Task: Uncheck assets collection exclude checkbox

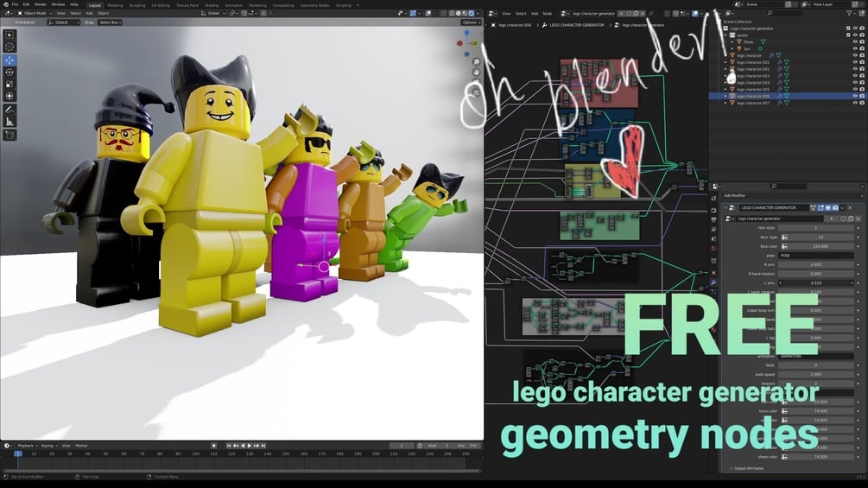Action: click(x=848, y=35)
